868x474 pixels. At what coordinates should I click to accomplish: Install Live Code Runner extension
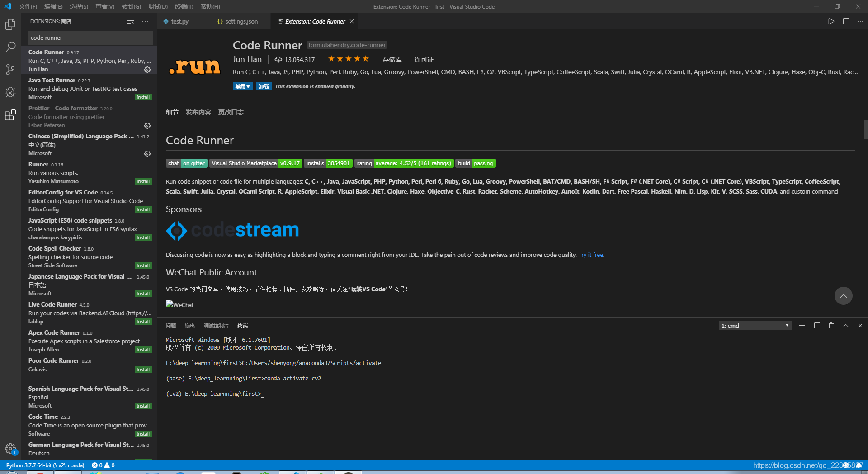(143, 322)
